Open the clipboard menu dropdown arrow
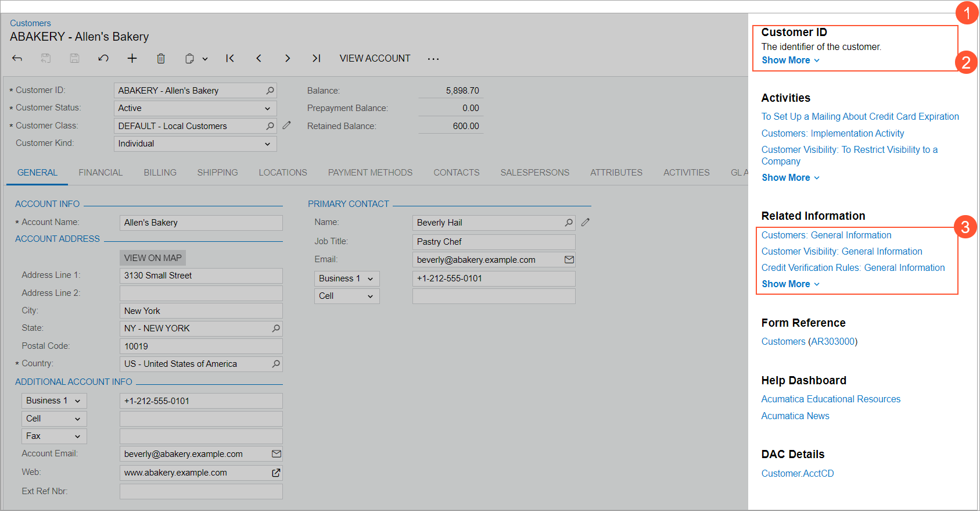This screenshot has width=980, height=511. pyautogui.click(x=205, y=59)
